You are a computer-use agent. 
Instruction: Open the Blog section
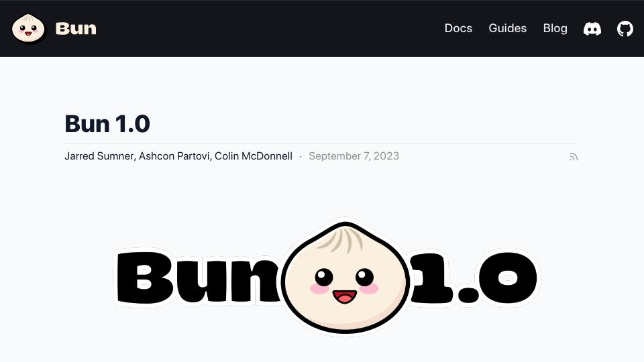pyautogui.click(x=555, y=28)
